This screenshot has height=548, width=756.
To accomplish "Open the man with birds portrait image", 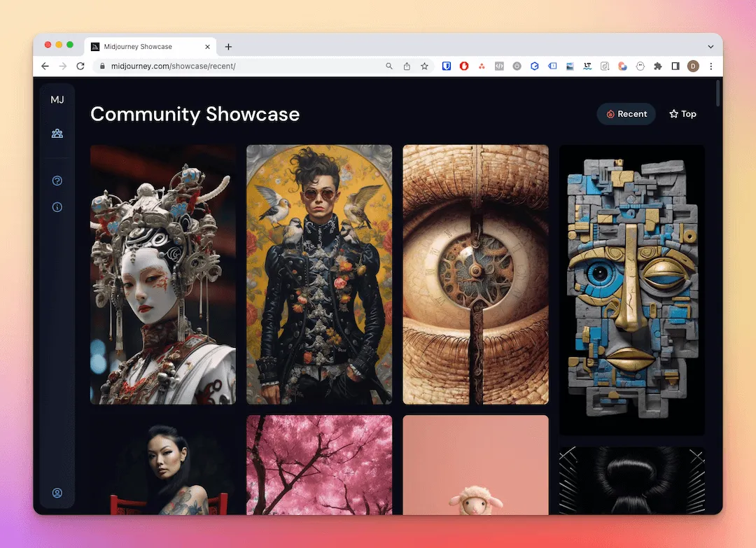I will pos(319,275).
